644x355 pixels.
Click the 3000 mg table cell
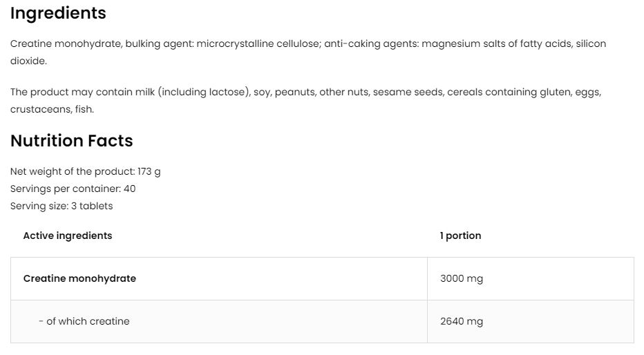[x=461, y=278]
